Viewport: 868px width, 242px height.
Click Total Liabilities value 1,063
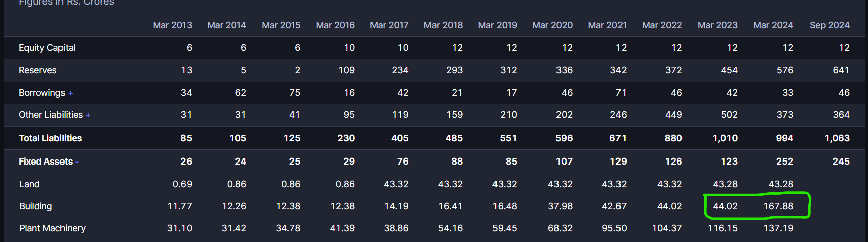837,138
